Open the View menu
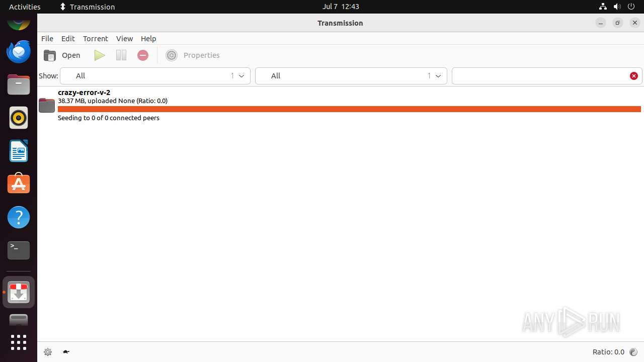 pos(124,39)
